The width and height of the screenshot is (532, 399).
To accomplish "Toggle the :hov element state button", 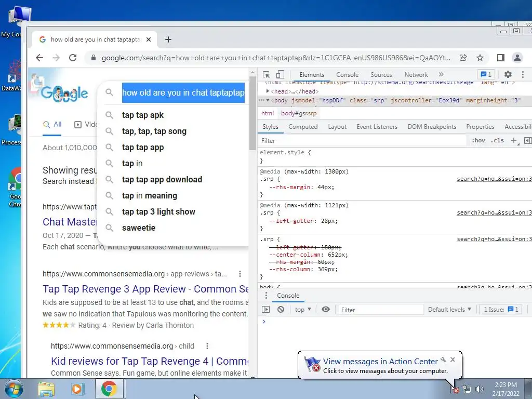I will click(478, 140).
